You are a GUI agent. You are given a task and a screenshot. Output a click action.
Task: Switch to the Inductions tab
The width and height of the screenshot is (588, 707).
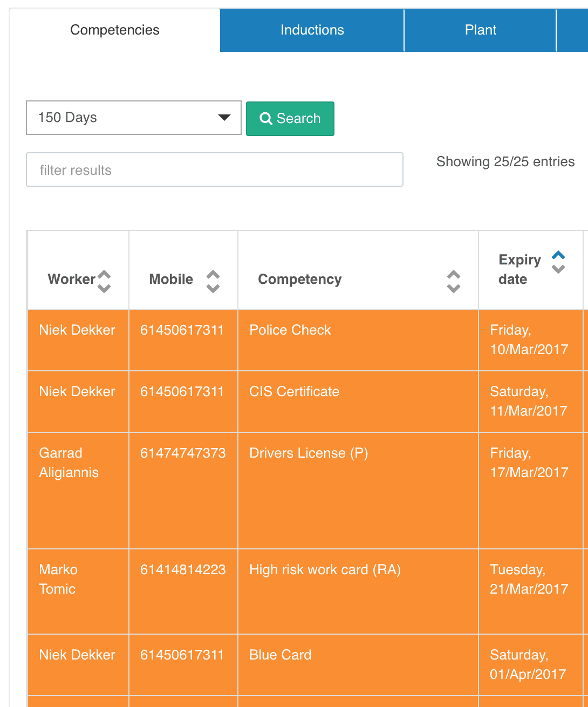312,30
